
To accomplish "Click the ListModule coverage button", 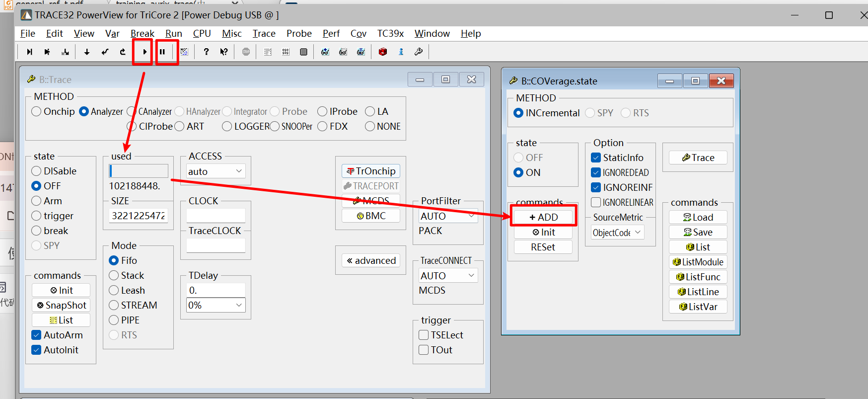I will coord(698,262).
